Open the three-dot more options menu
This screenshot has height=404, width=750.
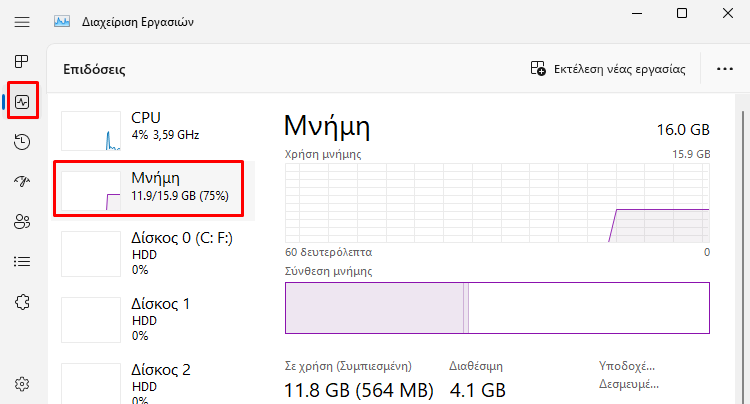pos(725,69)
